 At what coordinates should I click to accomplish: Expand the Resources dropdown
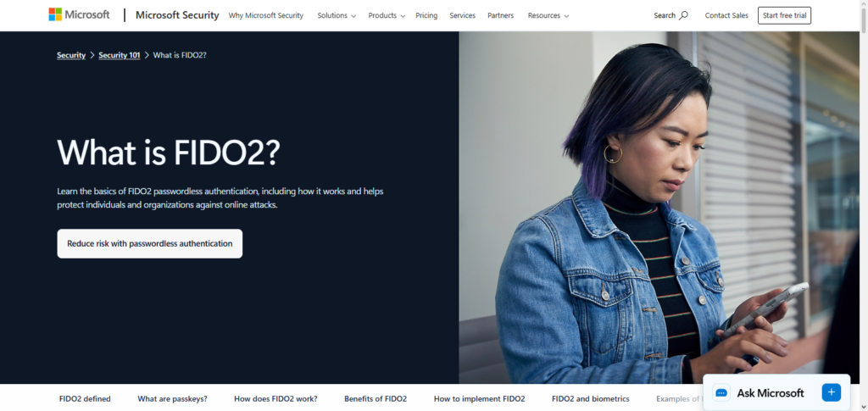(x=548, y=15)
